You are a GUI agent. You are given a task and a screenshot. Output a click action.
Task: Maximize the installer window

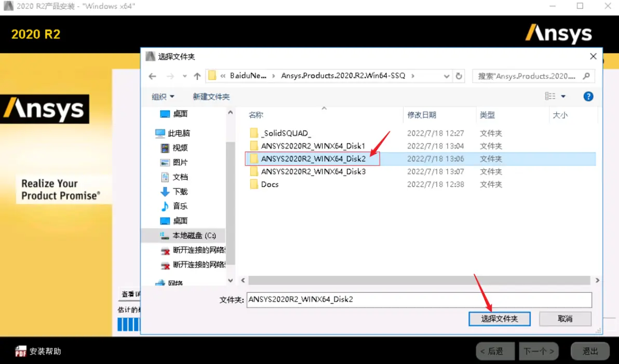[580, 6]
